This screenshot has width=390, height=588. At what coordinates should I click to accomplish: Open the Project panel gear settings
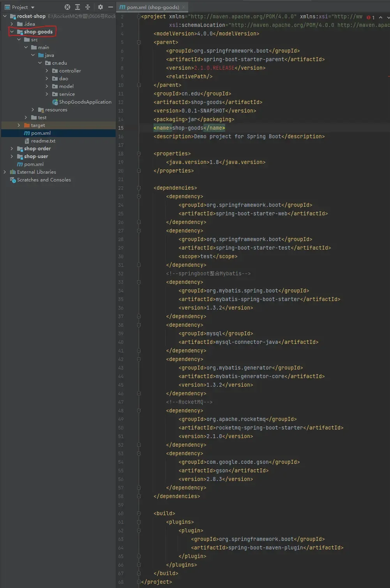(x=101, y=7)
